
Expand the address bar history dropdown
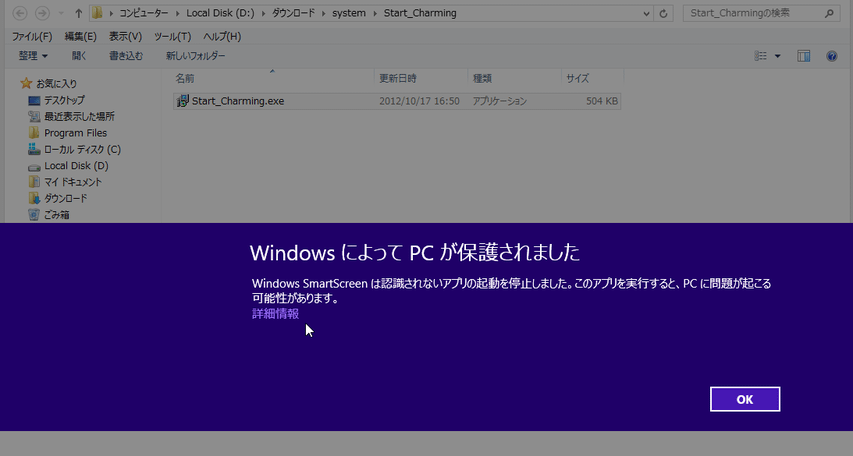(x=646, y=13)
